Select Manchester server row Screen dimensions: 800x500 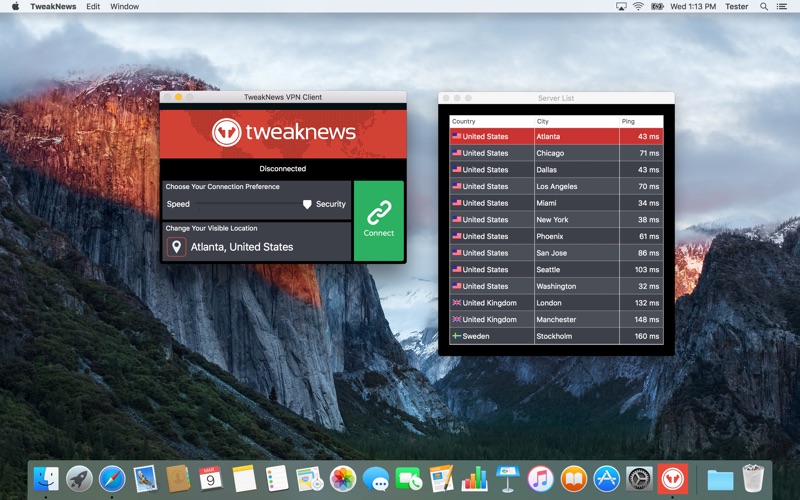point(556,319)
